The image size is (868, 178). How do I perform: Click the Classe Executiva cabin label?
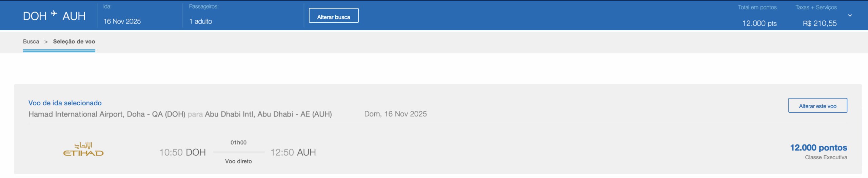pyautogui.click(x=826, y=157)
